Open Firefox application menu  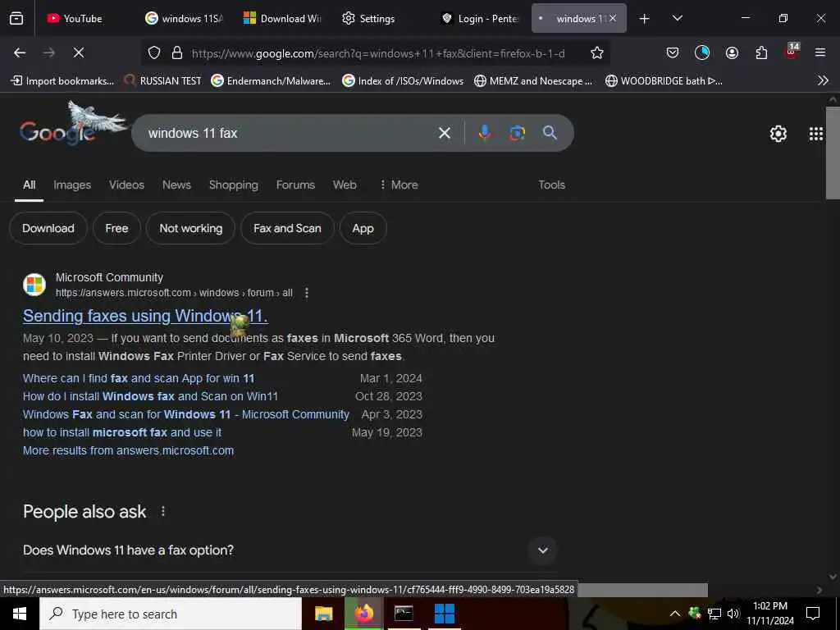(x=820, y=52)
